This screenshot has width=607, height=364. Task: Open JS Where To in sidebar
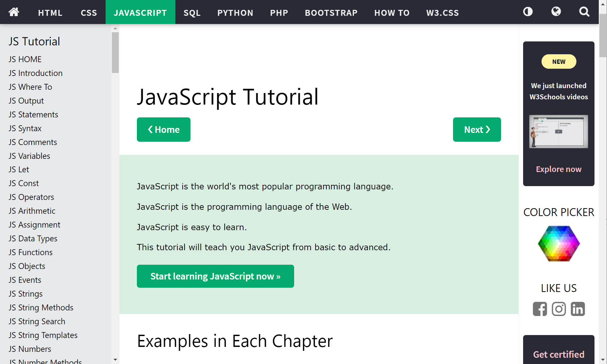(x=30, y=87)
